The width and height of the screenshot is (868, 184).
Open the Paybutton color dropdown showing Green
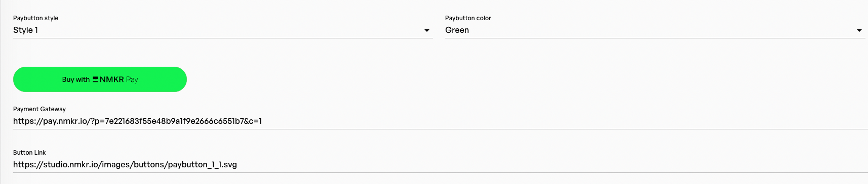pyautogui.click(x=655, y=30)
